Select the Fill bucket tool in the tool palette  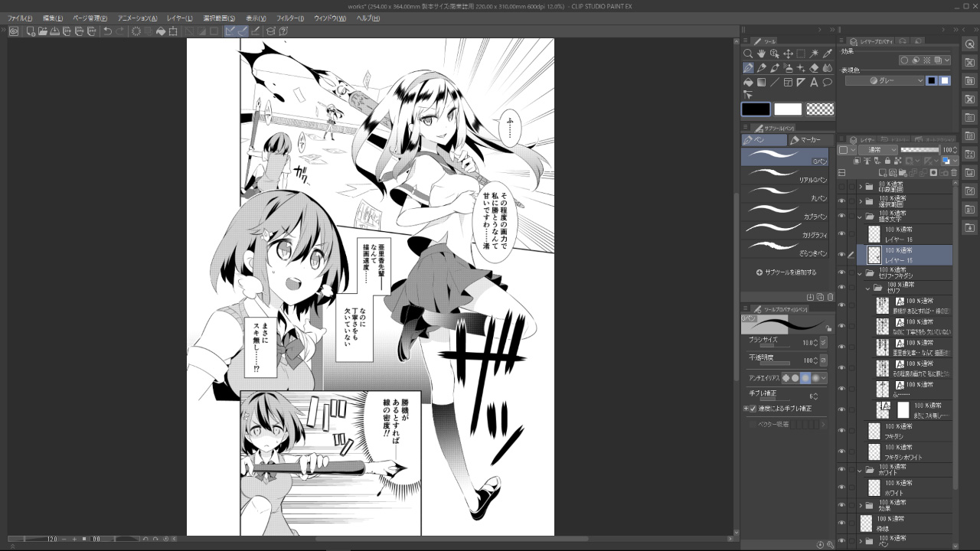pyautogui.click(x=748, y=82)
